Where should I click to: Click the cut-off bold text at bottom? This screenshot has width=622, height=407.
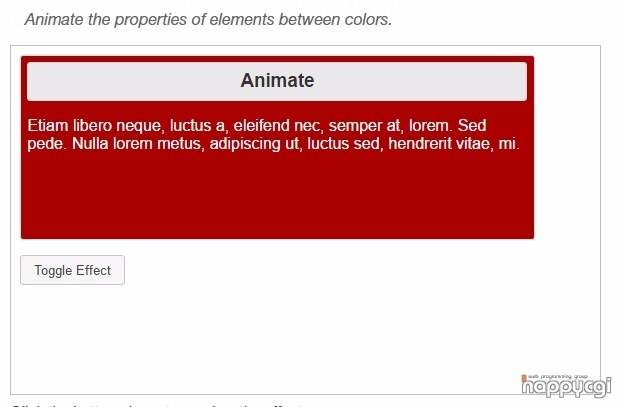[x=157, y=405]
